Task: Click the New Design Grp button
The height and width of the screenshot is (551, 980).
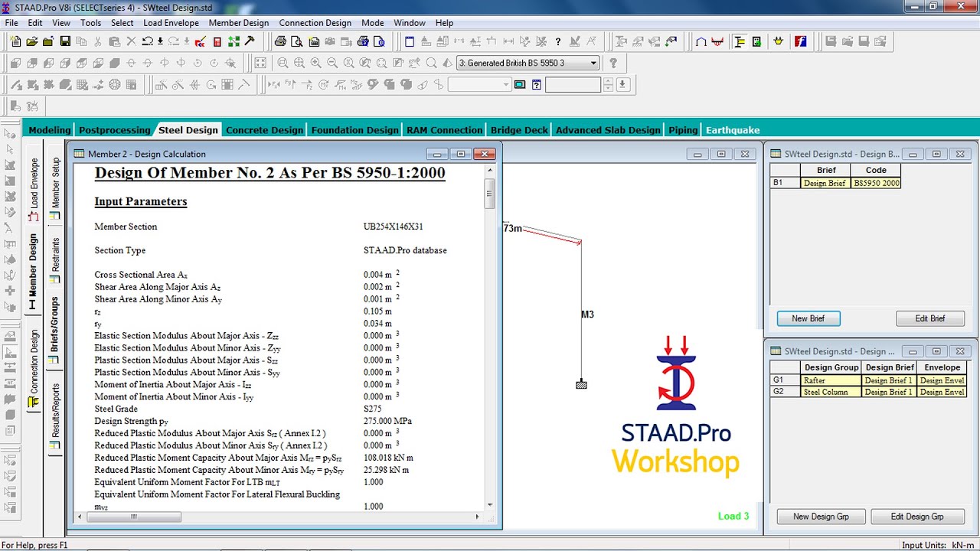Action: click(821, 517)
